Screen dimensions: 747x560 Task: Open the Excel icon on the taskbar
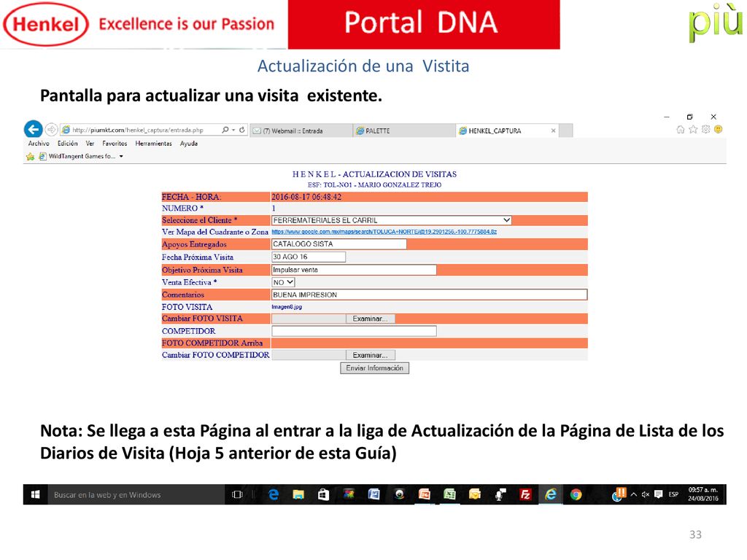coord(449,495)
